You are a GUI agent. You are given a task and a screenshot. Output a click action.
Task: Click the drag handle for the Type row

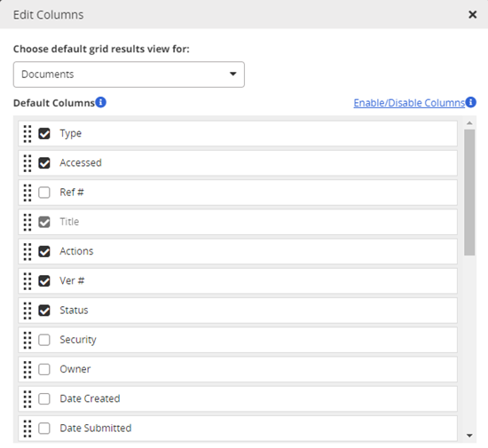click(x=28, y=134)
